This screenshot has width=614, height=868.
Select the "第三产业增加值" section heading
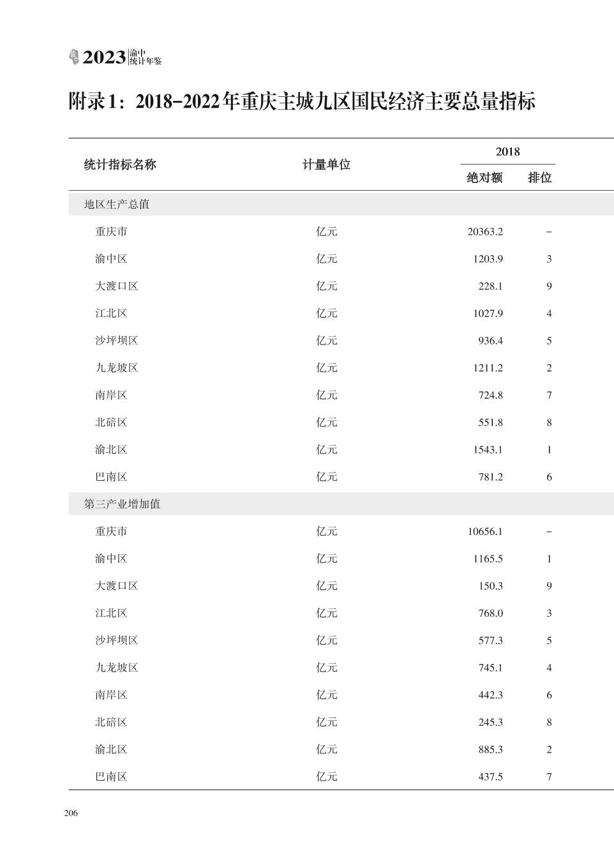coord(122,504)
